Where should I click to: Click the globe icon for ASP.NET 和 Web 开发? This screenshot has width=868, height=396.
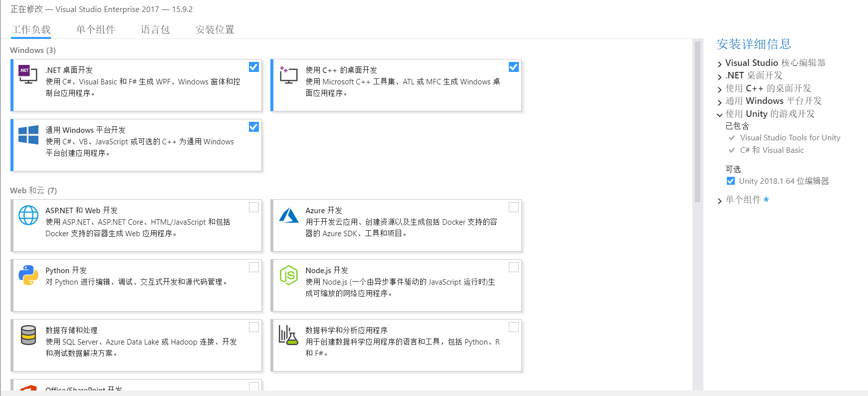coord(28,215)
